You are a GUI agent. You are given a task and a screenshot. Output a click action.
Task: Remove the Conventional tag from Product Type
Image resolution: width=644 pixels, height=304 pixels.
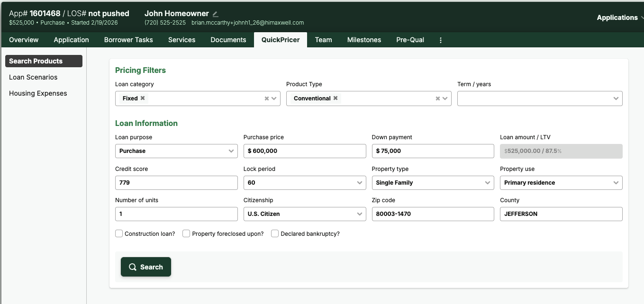point(336,98)
